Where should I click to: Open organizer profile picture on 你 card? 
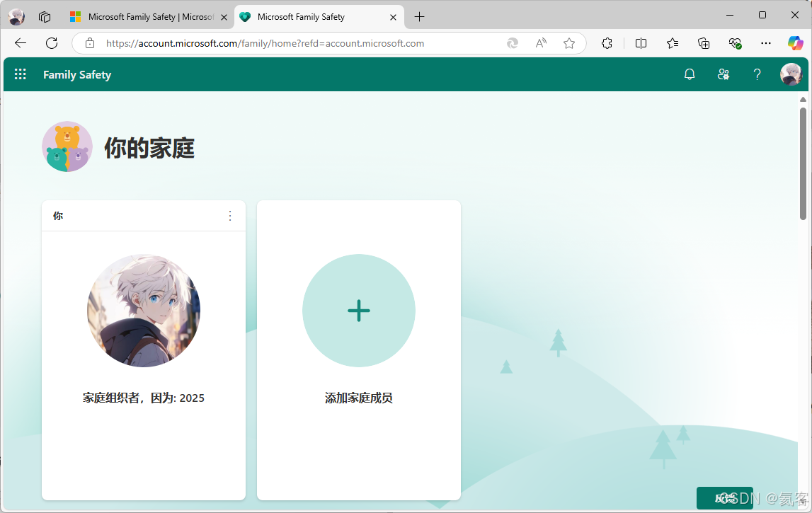(144, 311)
